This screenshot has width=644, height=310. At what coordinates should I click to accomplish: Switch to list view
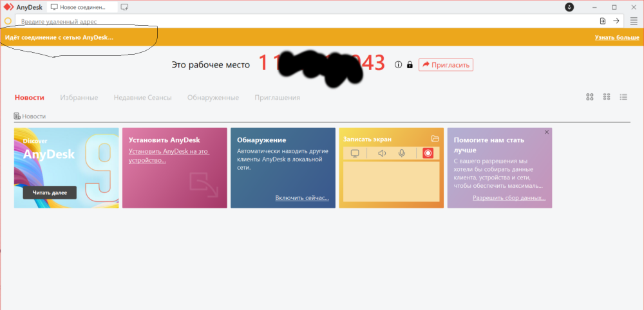(x=623, y=96)
